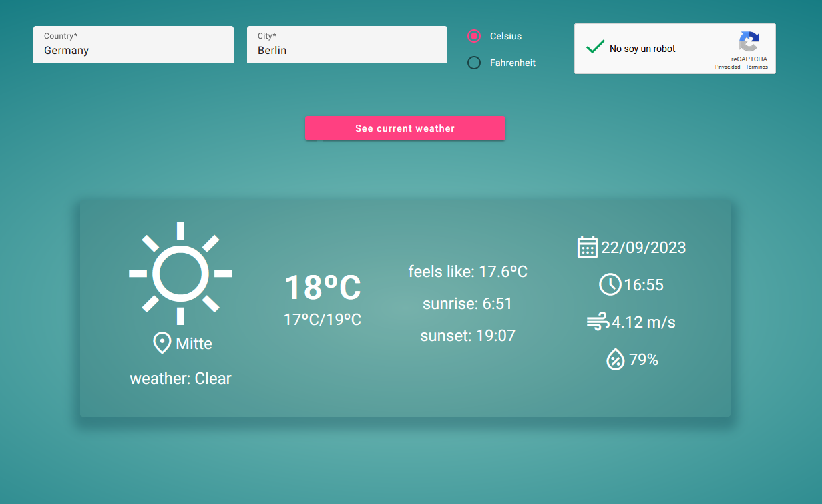Click the sunset 19:07 text

(468, 336)
